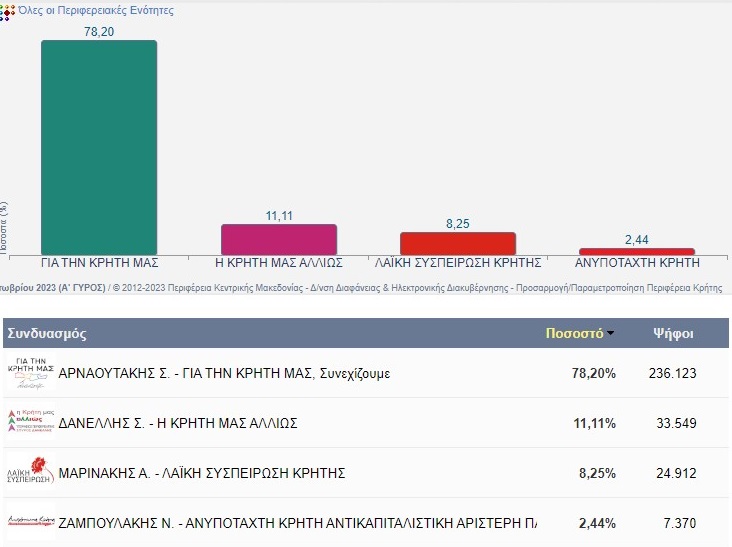Click the ΑΝΥΠΟΤΑΧΤΗ ΚΡΗΤΗ logo in last row

coord(30,522)
